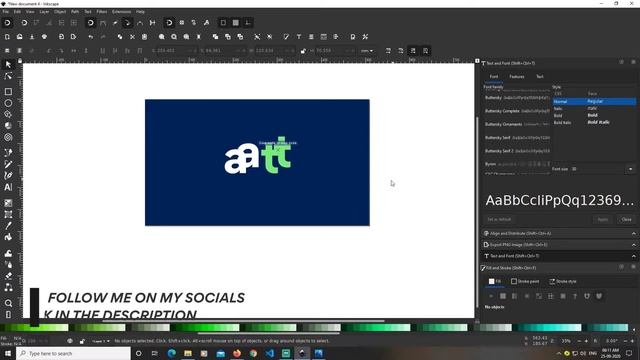Toggle the width-height lock ratio
This screenshot has height=360, width=640.
click(x=302, y=51)
